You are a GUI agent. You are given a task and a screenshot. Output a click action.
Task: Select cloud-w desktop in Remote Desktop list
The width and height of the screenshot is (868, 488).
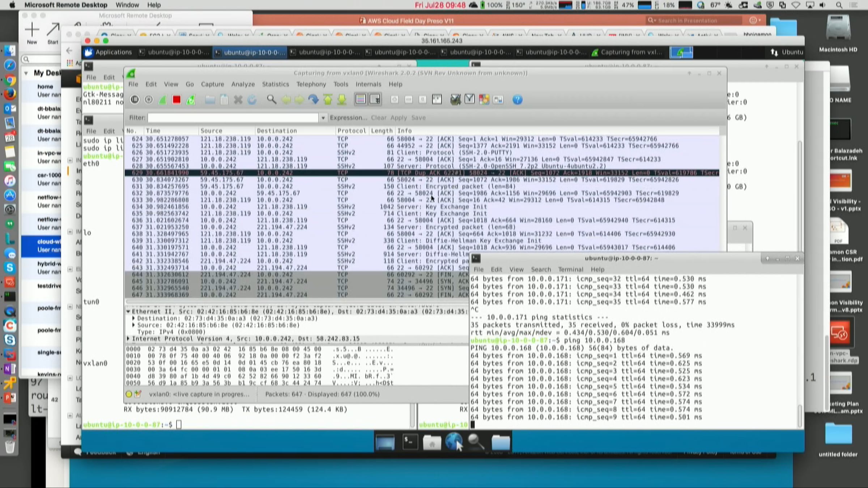coord(41,246)
